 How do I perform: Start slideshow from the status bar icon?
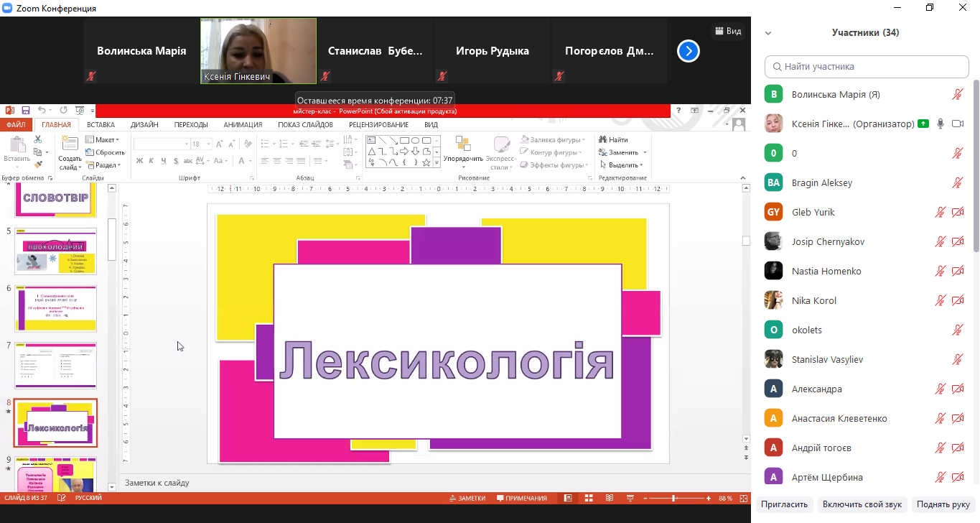coord(630,499)
